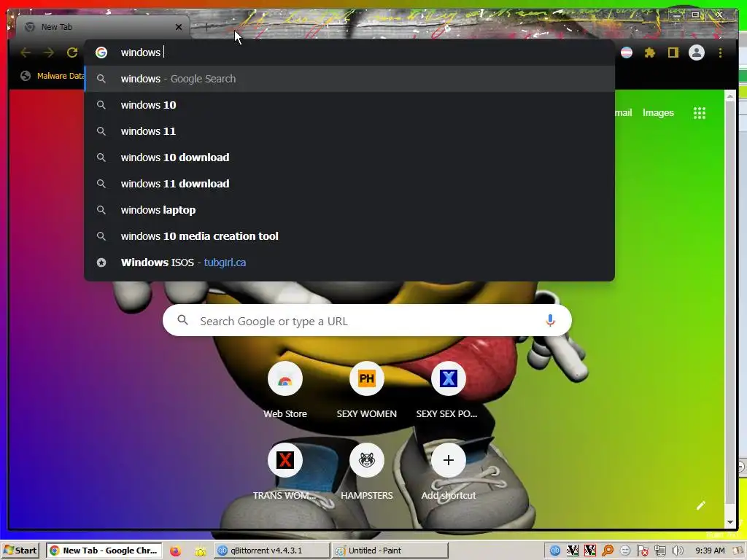The height and width of the screenshot is (560, 747).
Task: Click the page scrollbar down arrow
Action: point(729,522)
